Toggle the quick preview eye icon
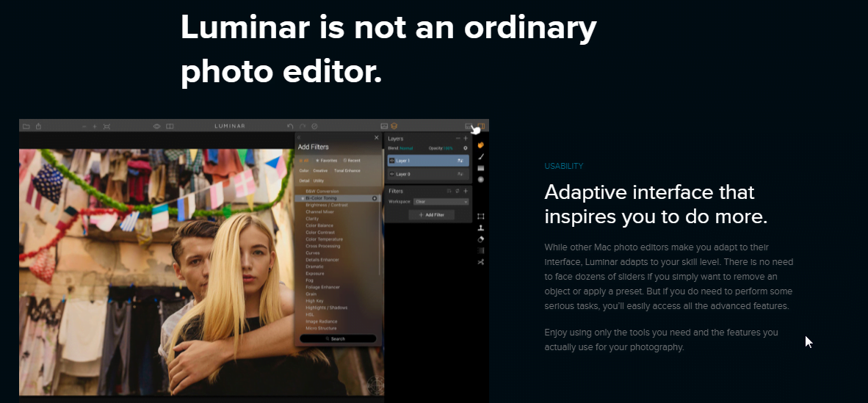 (156, 126)
